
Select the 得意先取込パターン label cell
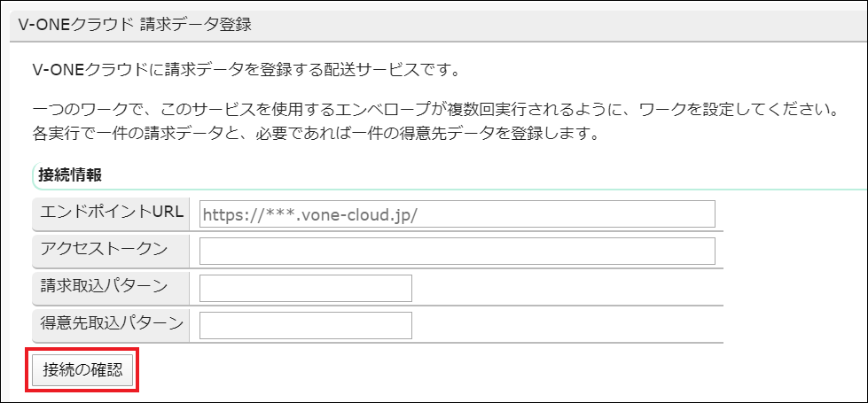112,324
